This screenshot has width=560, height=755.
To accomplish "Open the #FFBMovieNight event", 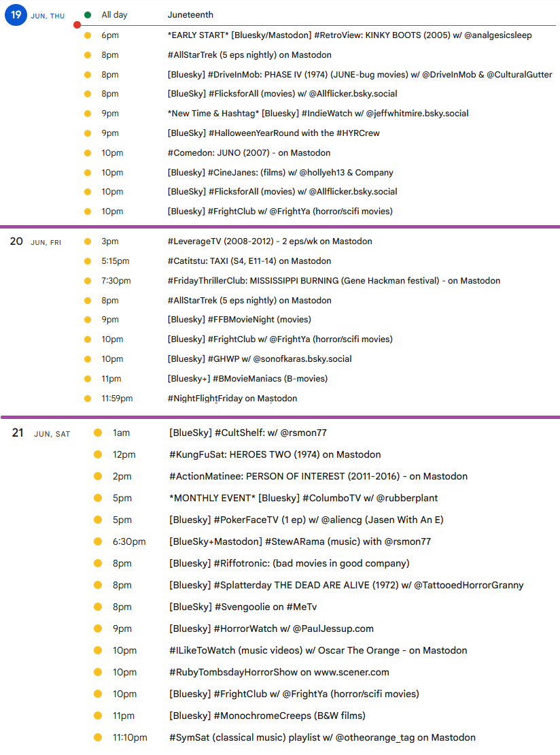I will [x=239, y=320].
